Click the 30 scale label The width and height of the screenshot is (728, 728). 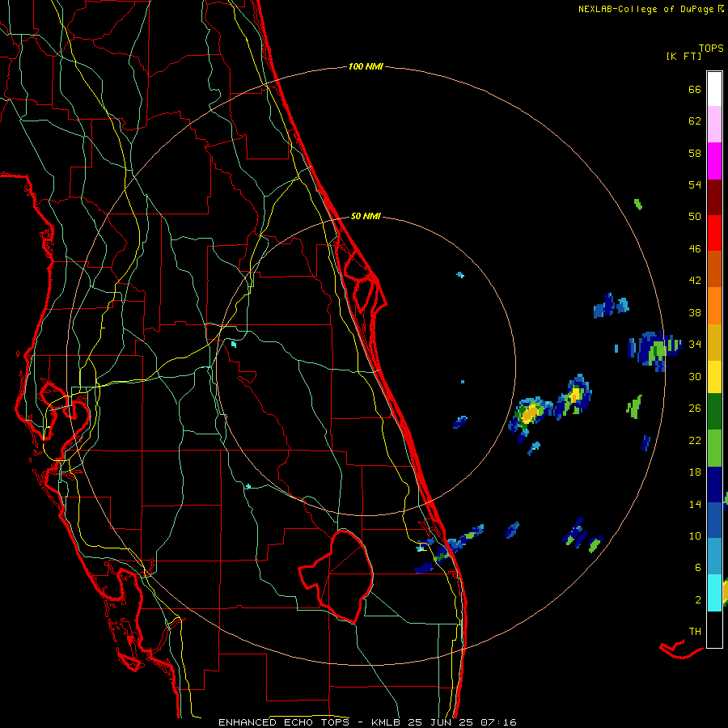click(x=695, y=376)
